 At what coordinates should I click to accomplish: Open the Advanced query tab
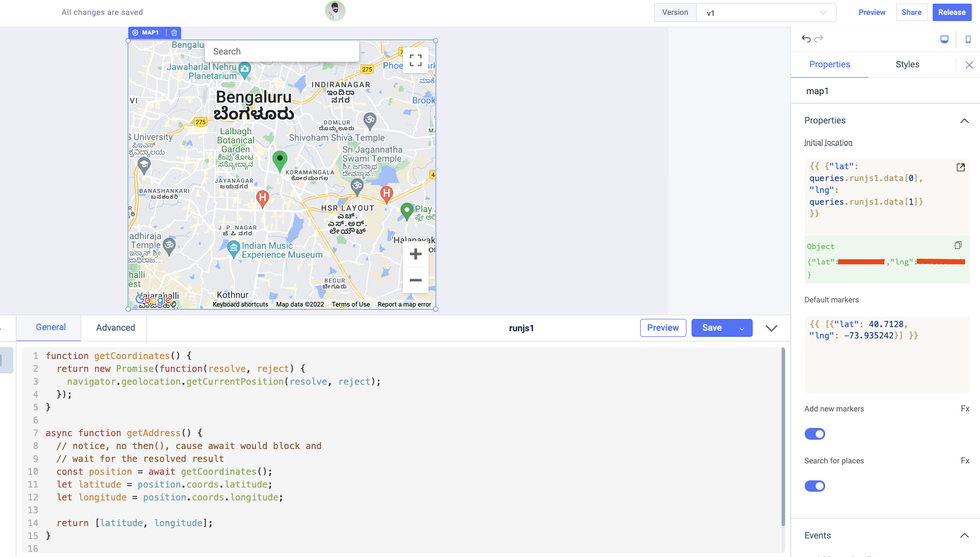click(116, 328)
